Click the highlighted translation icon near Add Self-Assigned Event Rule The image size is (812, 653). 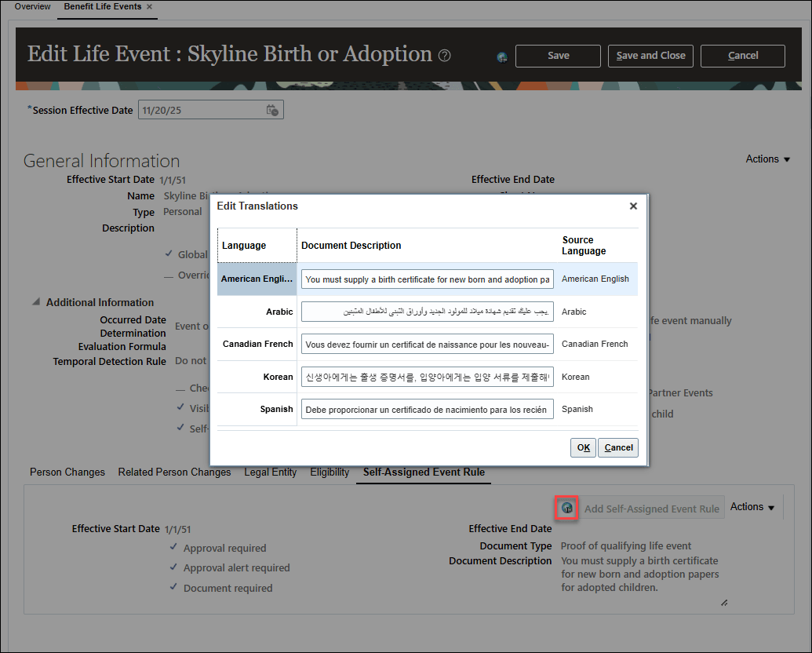(566, 508)
